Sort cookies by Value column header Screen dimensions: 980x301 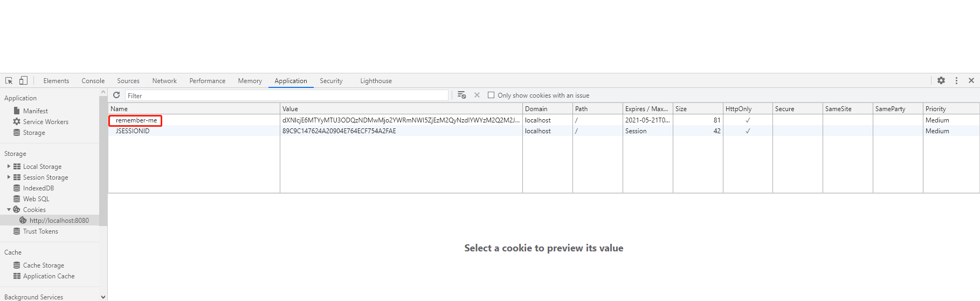401,108
